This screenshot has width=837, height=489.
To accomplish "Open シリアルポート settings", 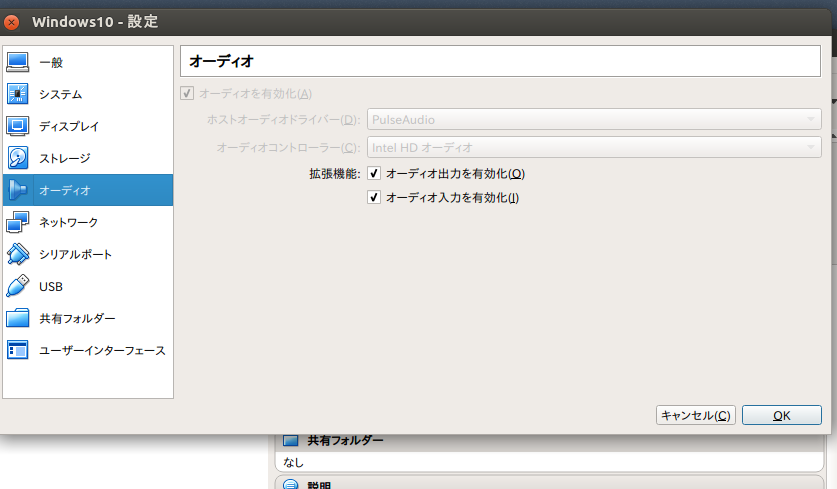I will (88, 254).
